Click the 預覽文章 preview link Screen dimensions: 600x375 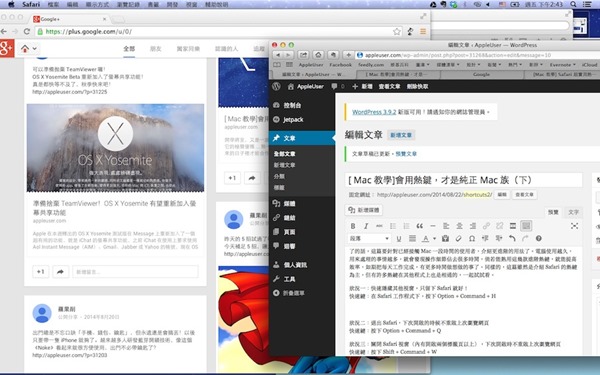coord(406,154)
